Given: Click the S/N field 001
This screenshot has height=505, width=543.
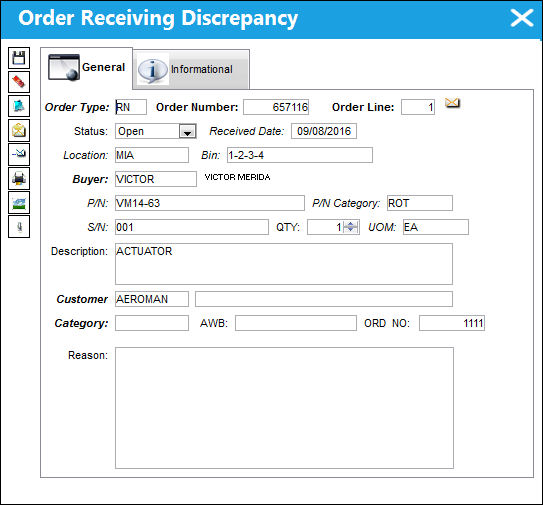Looking at the screenshot, I should pos(192,227).
